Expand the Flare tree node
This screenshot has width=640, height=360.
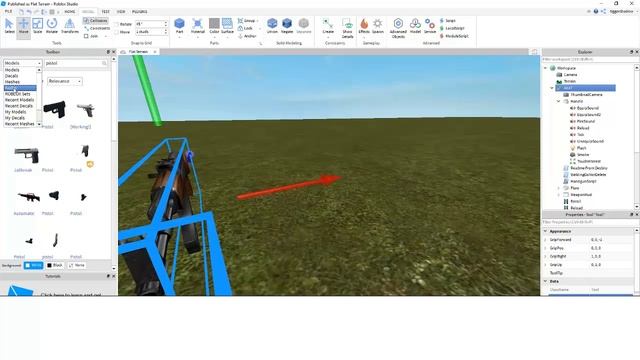point(559,188)
